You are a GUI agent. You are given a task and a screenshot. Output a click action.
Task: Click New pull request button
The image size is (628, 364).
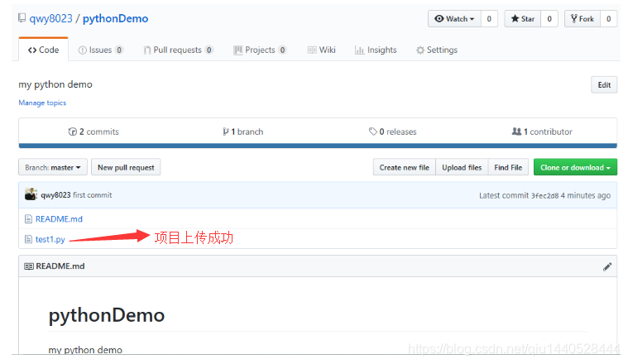(x=126, y=167)
